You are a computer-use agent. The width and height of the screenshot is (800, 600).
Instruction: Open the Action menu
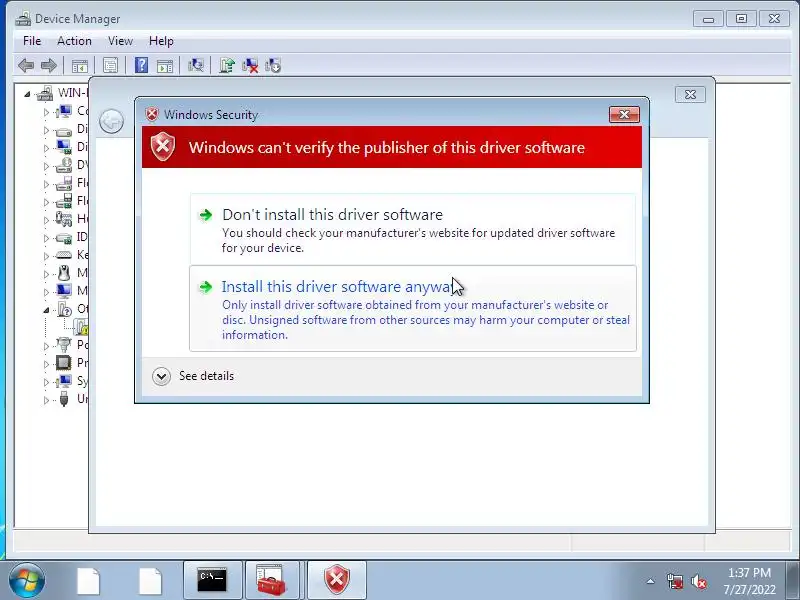(74, 41)
